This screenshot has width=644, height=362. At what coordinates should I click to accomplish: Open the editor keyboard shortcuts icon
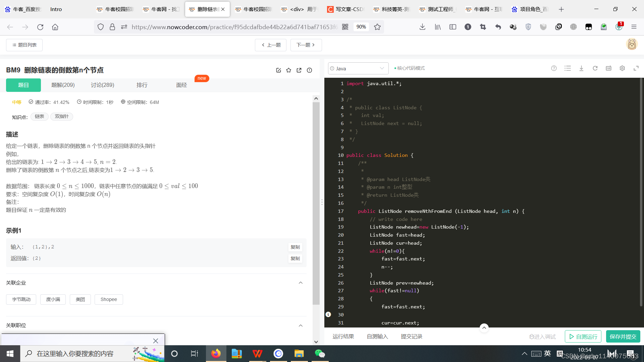click(609, 68)
